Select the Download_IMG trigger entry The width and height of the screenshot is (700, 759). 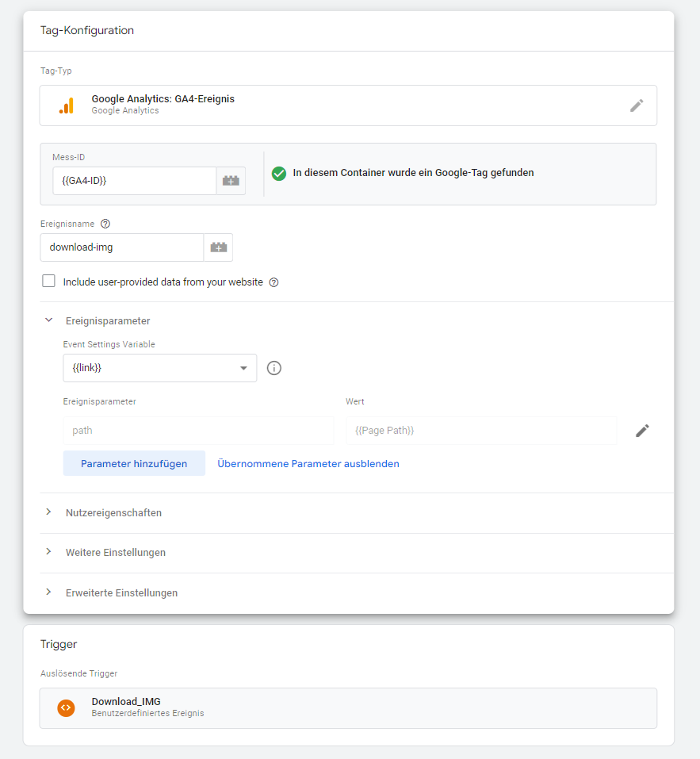[348, 707]
